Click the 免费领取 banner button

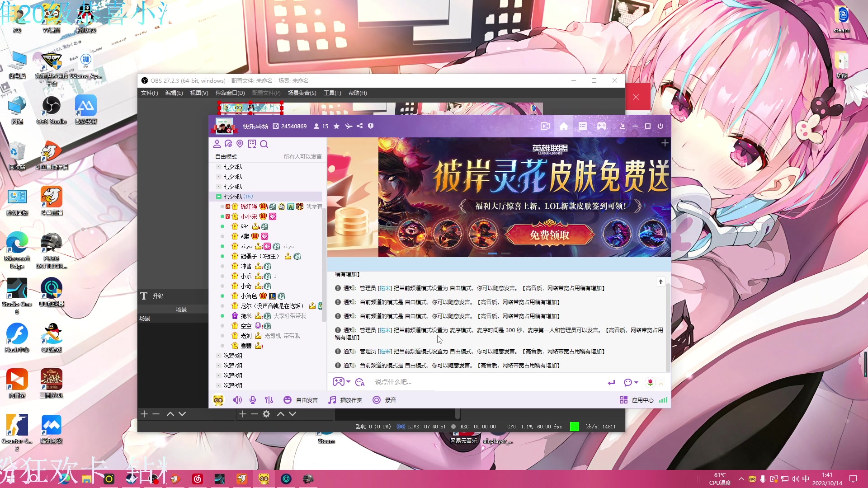pos(549,235)
